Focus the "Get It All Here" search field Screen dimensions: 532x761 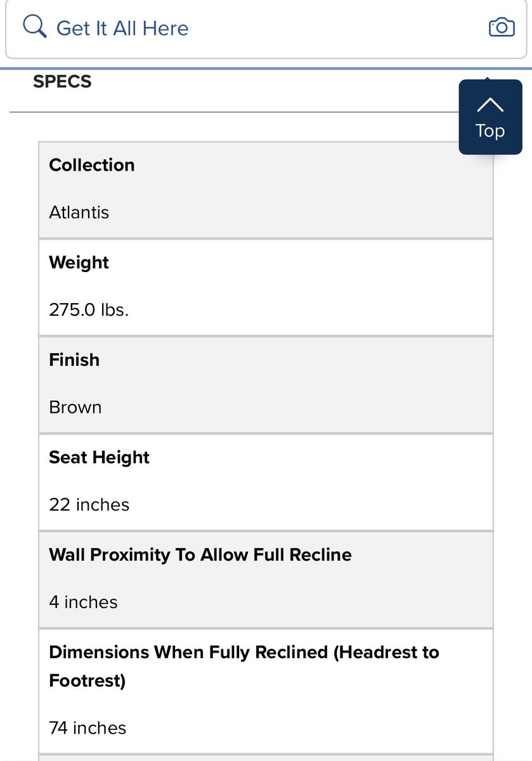pyautogui.click(x=254, y=28)
